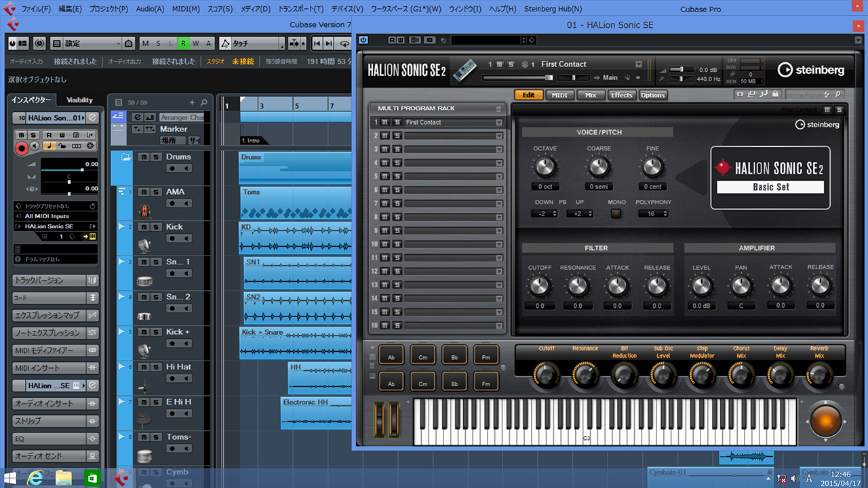Switch to the Effects page in HALion
This screenshot has height=488, width=868.
coord(621,95)
